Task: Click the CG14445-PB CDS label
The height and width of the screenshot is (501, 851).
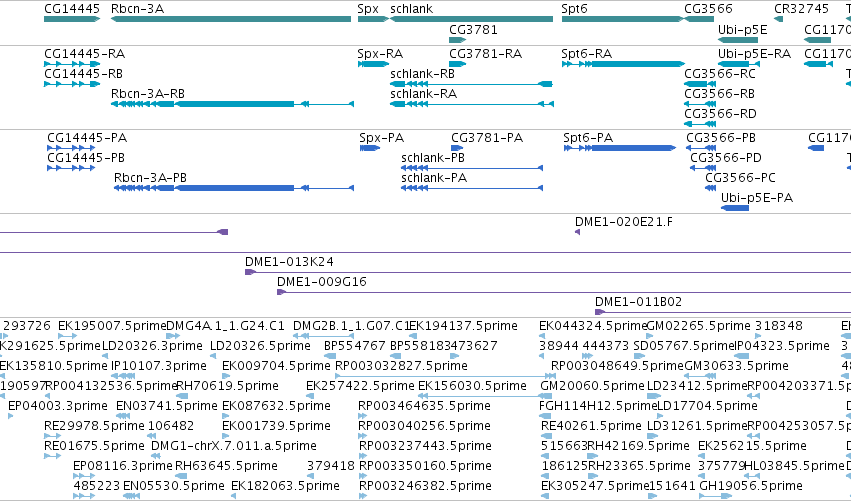Action: point(86,158)
